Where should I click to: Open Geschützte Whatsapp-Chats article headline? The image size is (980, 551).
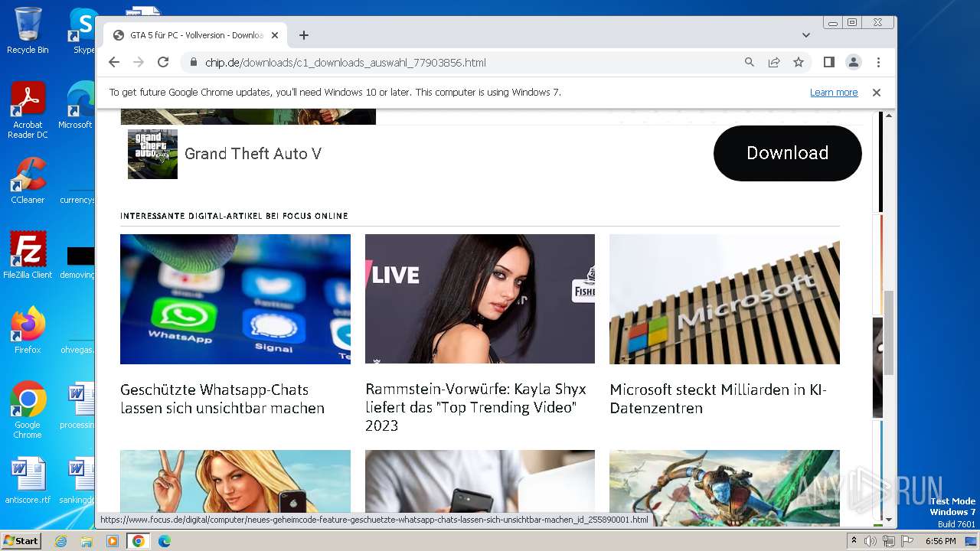tap(222, 399)
